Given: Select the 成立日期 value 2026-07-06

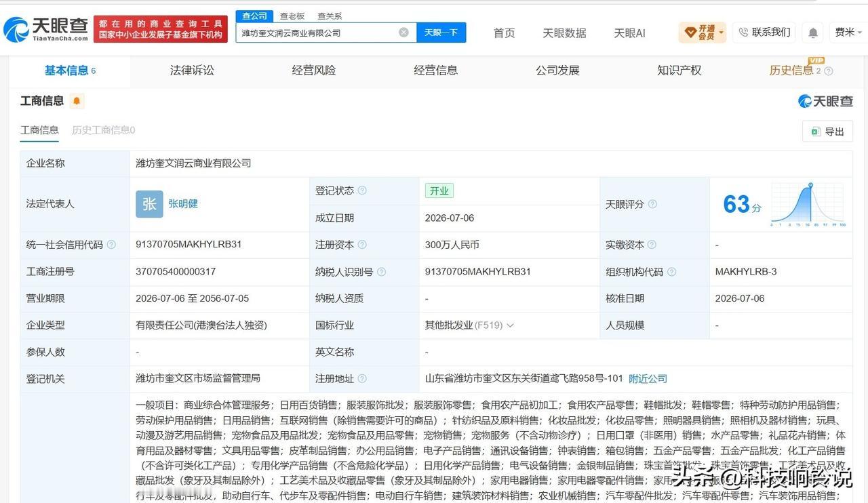Looking at the screenshot, I should point(450,218).
